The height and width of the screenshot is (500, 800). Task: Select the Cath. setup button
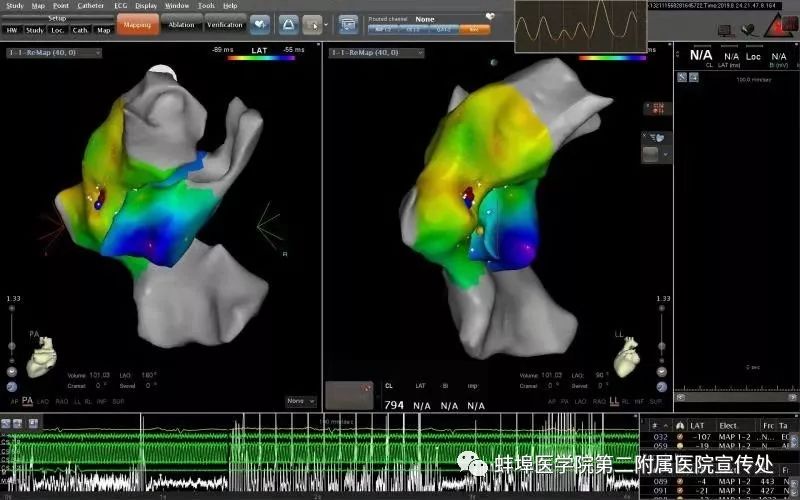pyautogui.click(x=80, y=30)
